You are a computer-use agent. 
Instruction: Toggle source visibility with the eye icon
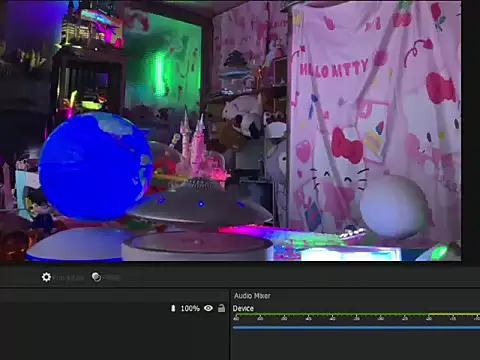point(208,308)
